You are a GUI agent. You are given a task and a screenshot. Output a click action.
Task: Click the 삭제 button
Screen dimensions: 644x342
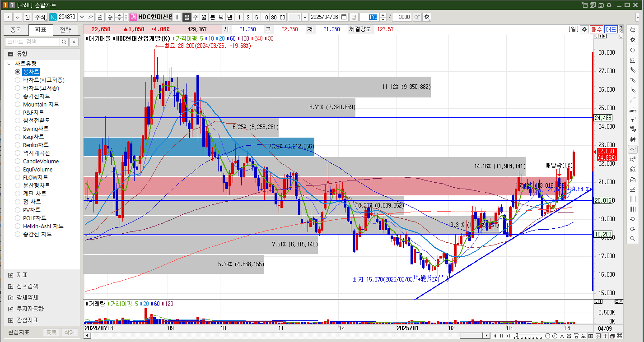coord(69,333)
